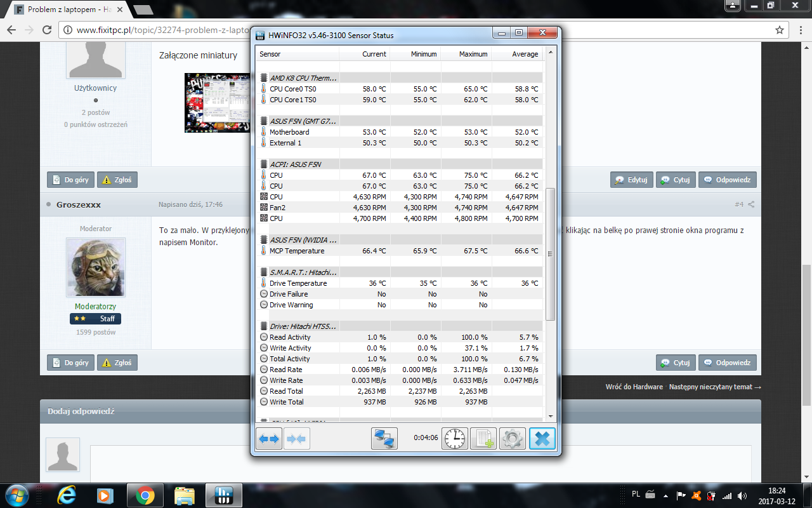
Task: Click the HWiNFO sensor list scroll-up arrow
Action: click(x=550, y=53)
